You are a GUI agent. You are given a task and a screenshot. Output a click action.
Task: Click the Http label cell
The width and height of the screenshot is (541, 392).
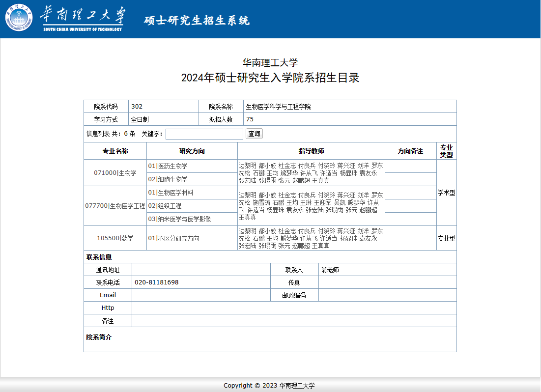[x=108, y=308]
